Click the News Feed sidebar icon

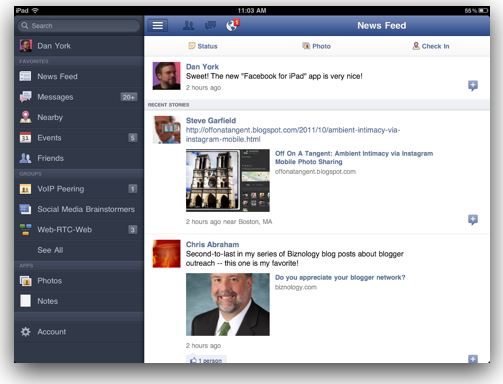(25, 76)
